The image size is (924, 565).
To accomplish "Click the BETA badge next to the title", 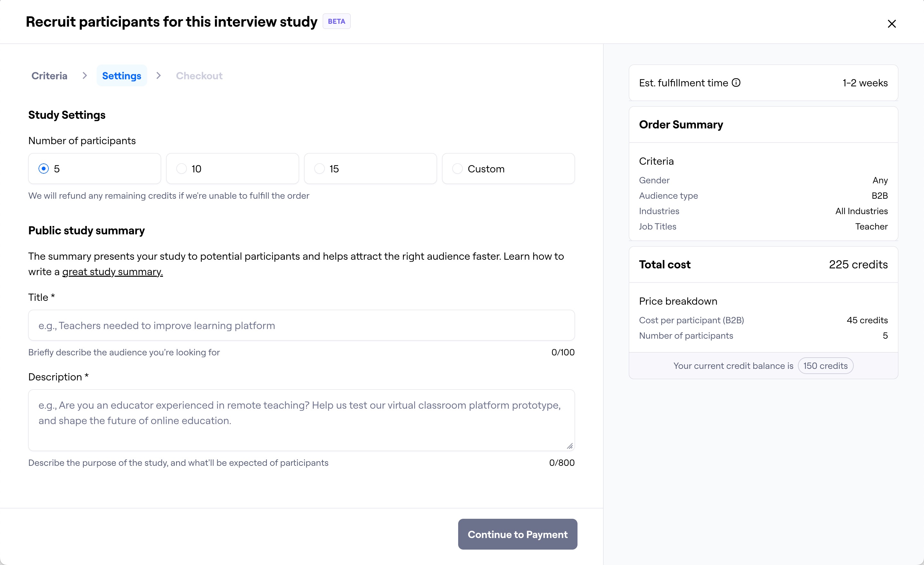I will pyautogui.click(x=336, y=21).
